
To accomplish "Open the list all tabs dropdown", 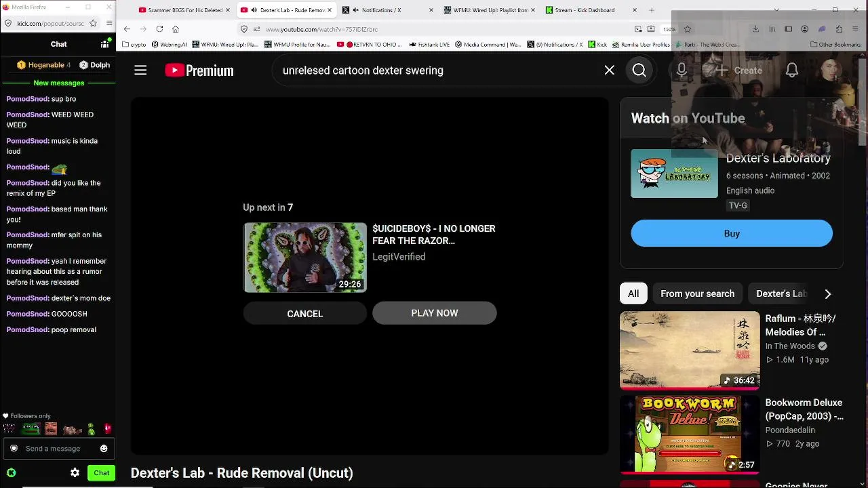I will point(776,10).
